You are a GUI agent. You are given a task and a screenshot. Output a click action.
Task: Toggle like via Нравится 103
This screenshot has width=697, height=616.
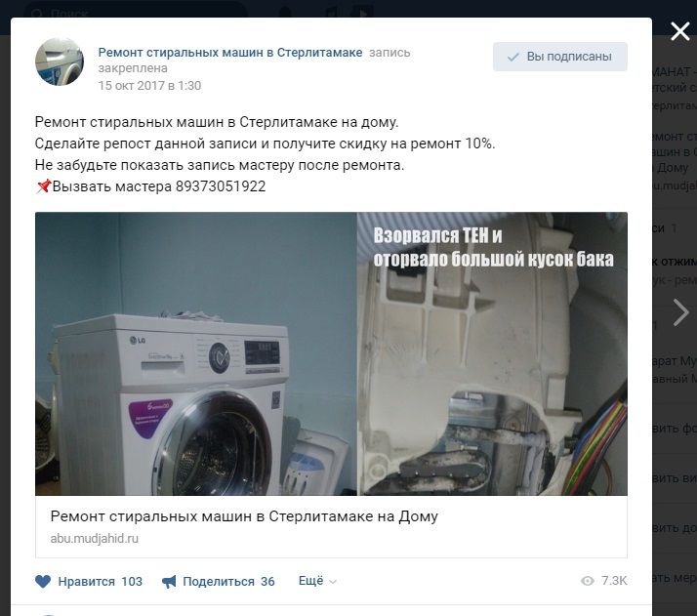89,581
